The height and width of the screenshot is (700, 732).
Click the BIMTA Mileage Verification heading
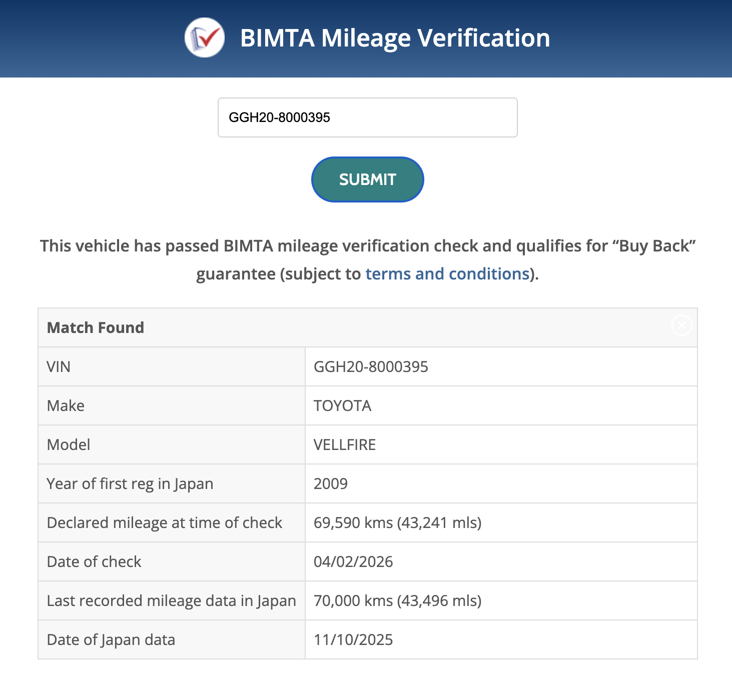pos(395,38)
